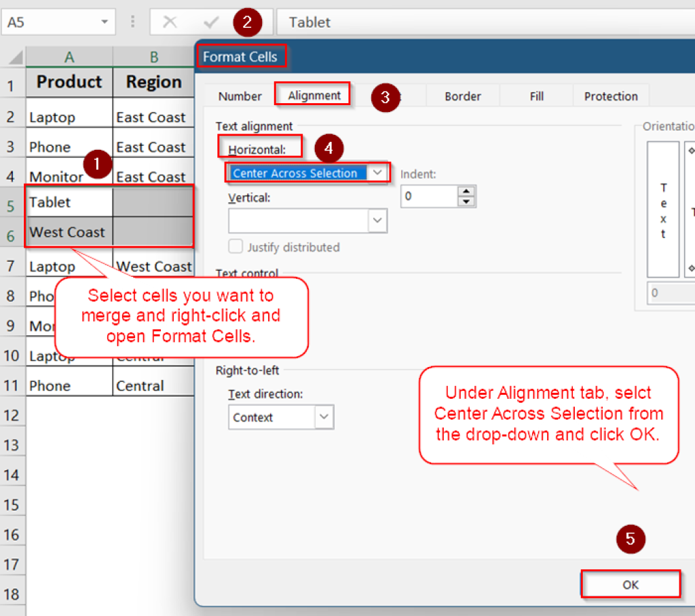Open the Text direction Context dropdown

[324, 417]
